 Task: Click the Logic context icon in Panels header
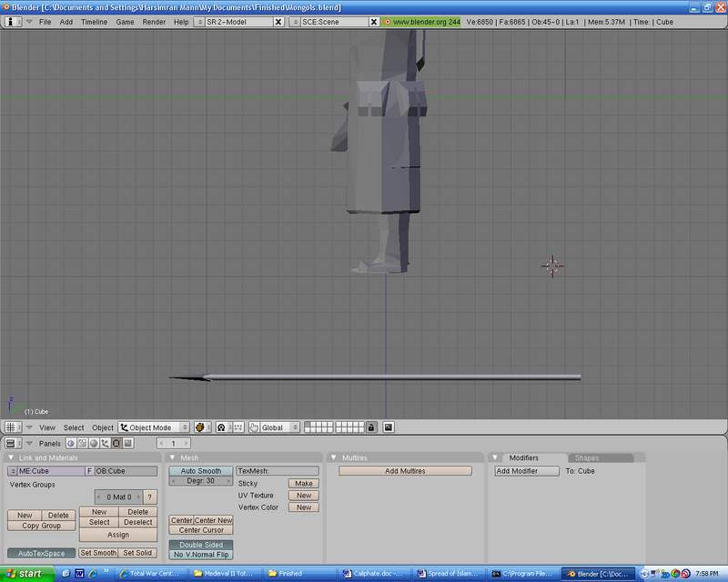point(71,443)
